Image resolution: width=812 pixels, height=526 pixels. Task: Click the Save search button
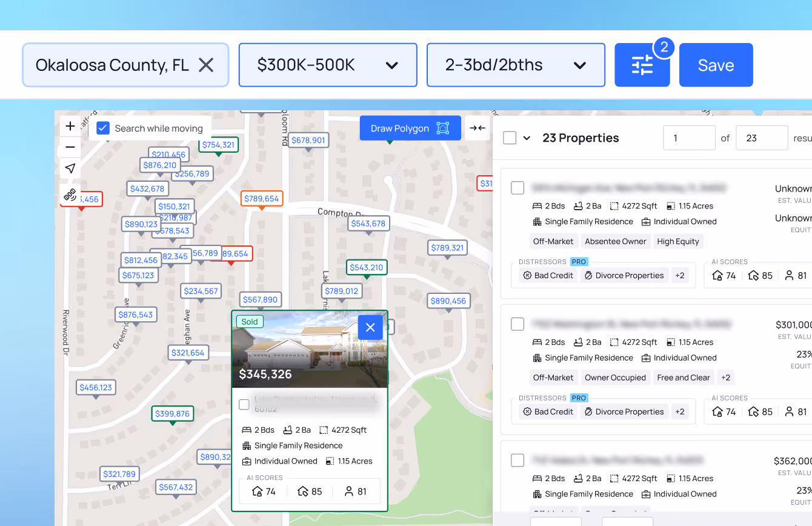tap(716, 65)
